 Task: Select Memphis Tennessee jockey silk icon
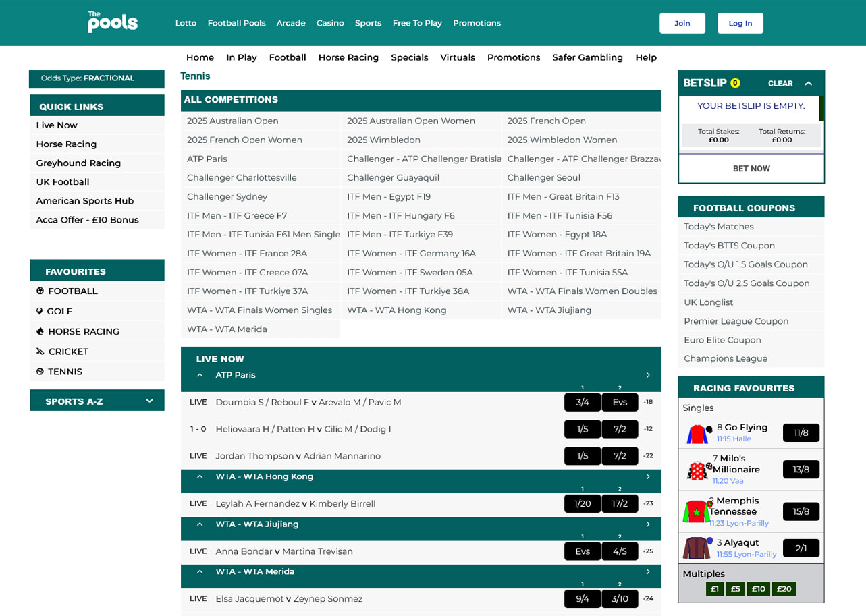point(697,511)
